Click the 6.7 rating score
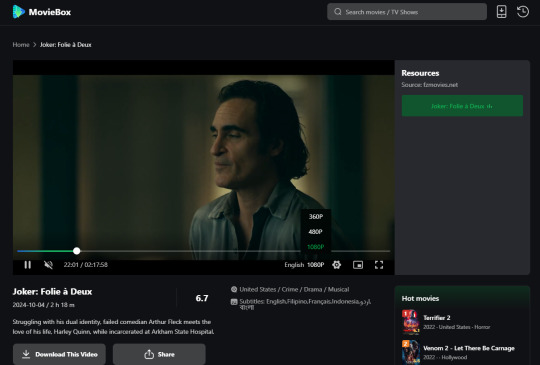Screen dimensions: 540x365 pyautogui.click(x=202, y=298)
